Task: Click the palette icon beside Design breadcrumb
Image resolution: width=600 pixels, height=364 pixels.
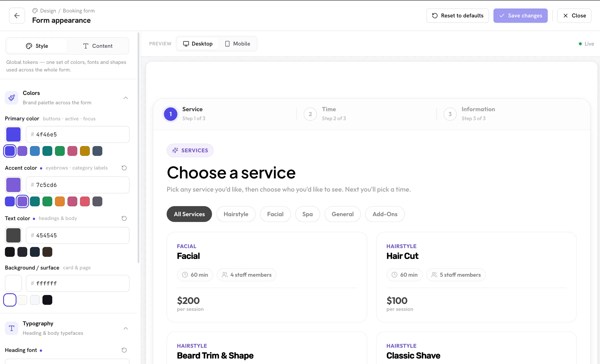Action: [35, 11]
